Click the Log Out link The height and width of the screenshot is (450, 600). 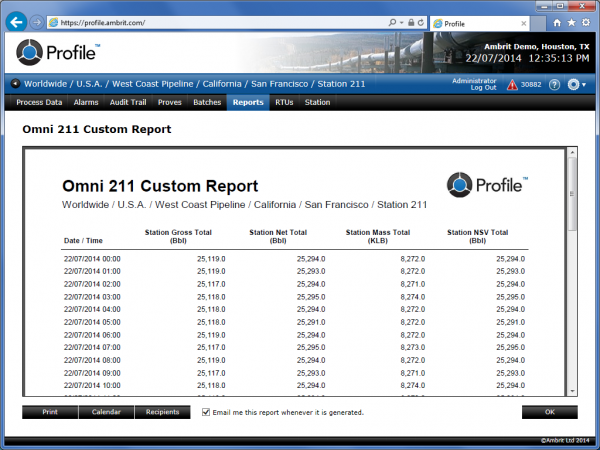tap(483, 88)
